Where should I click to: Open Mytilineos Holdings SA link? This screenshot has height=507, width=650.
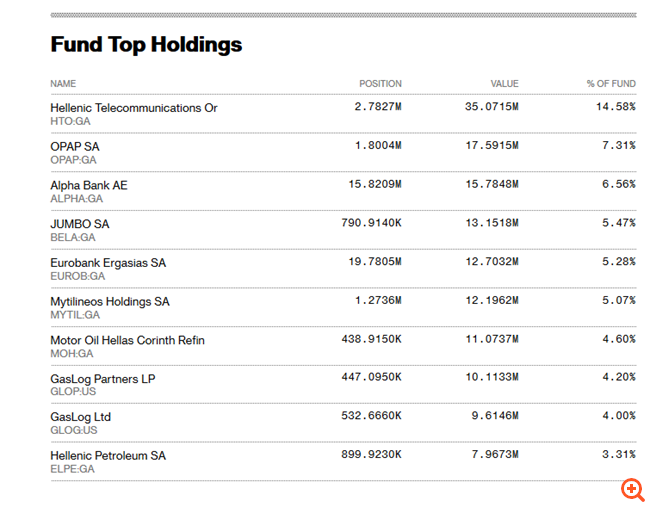pyautogui.click(x=110, y=301)
